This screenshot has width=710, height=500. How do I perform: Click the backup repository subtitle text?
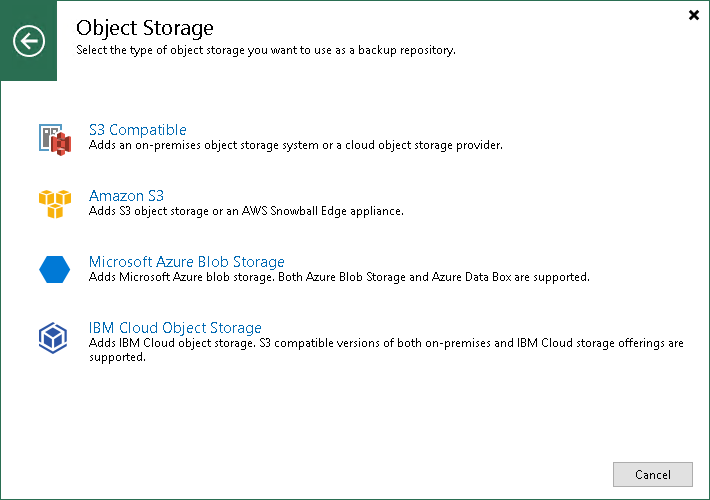pyautogui.click(x=265, y=50)
